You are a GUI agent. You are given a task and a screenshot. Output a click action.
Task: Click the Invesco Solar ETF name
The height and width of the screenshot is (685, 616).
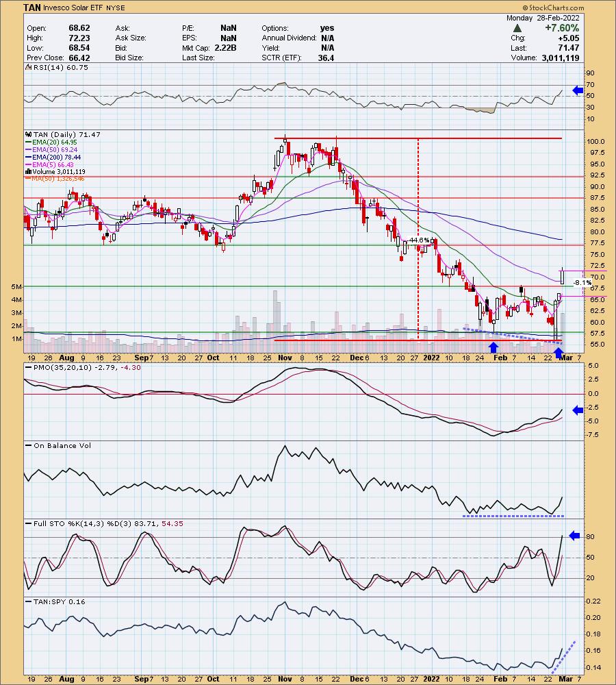coord(73,8)
